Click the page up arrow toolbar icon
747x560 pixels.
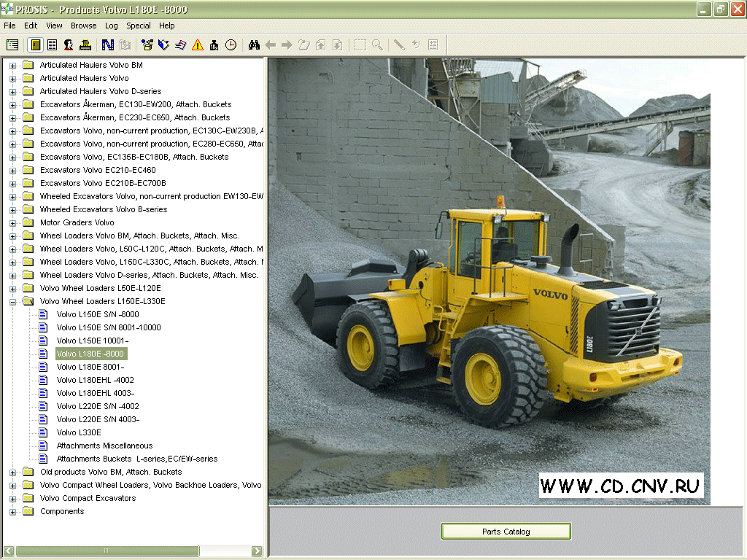pyautogui.click(x=321, y=45)
